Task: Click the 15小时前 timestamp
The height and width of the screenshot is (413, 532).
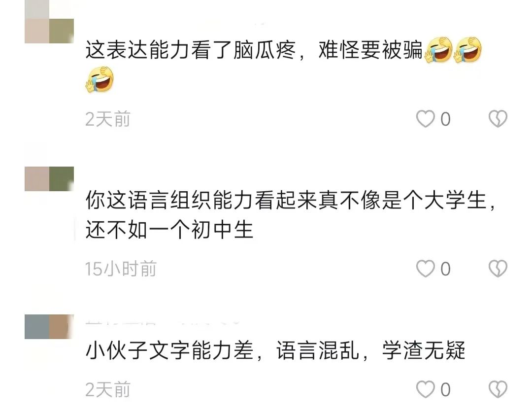Action: point(121,269)
